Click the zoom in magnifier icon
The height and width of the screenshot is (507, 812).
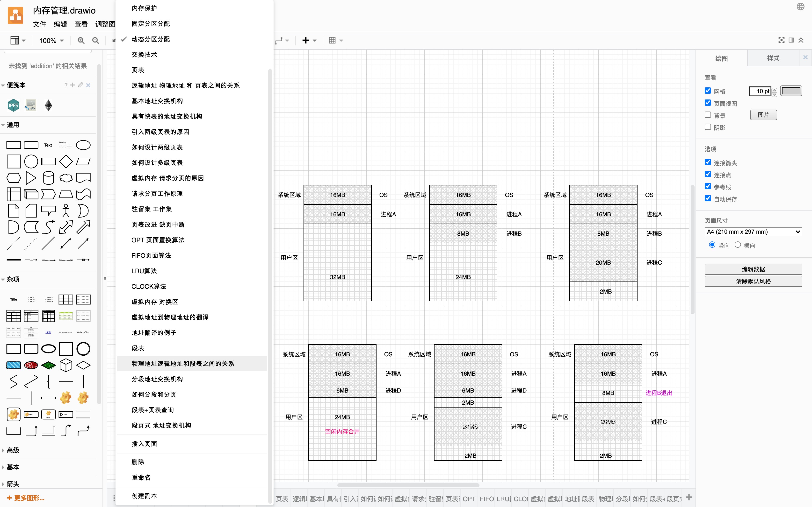pos(81,41)
